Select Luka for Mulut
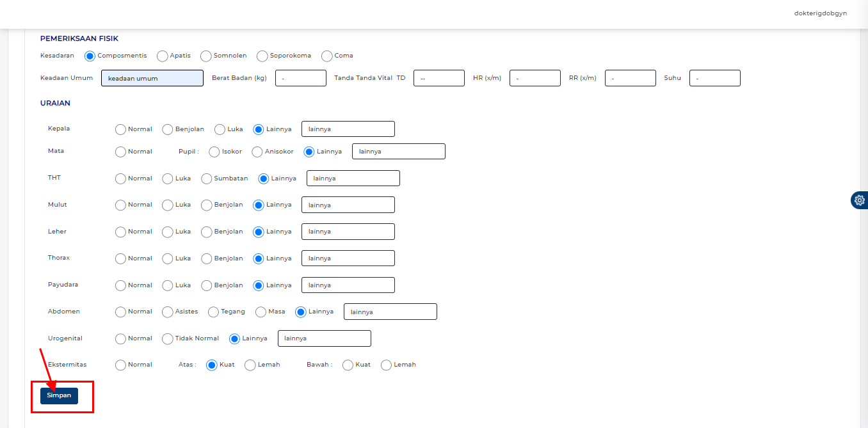This screenshot has width=868, height=428. point(166,204)
